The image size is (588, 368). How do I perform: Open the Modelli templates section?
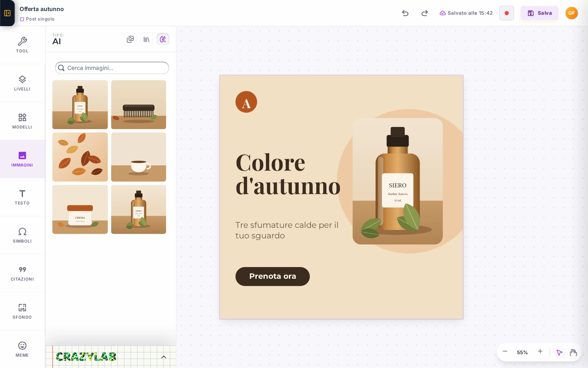tap(22, 121)
